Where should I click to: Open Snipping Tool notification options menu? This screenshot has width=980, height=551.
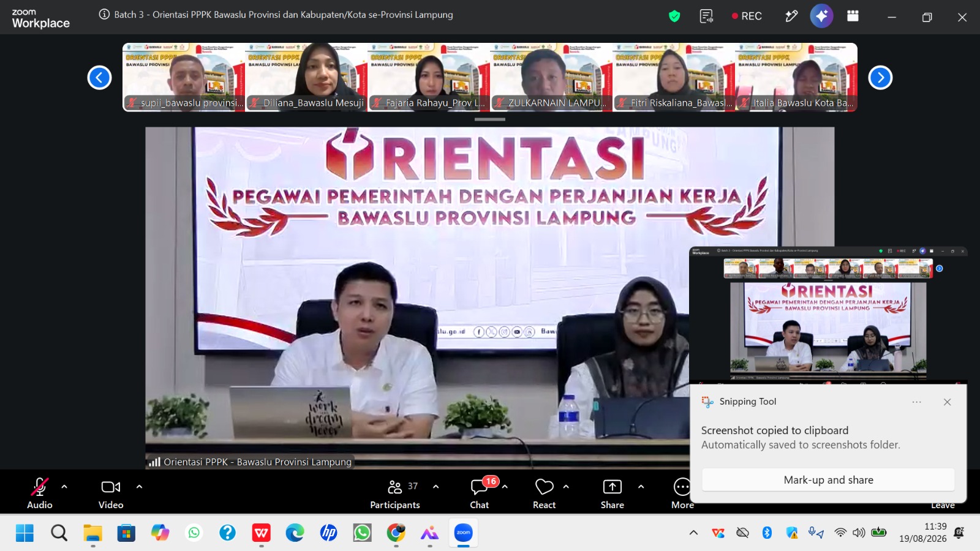916,402
